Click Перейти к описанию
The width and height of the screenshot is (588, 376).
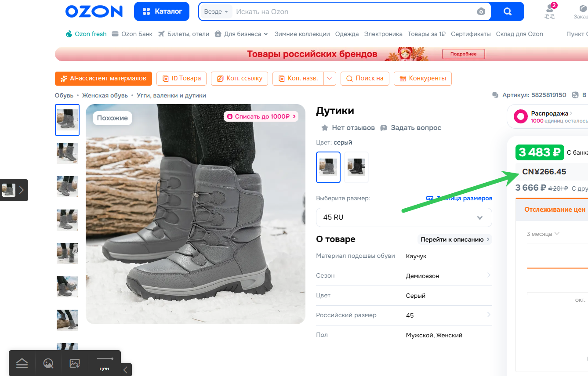[455, 239]
